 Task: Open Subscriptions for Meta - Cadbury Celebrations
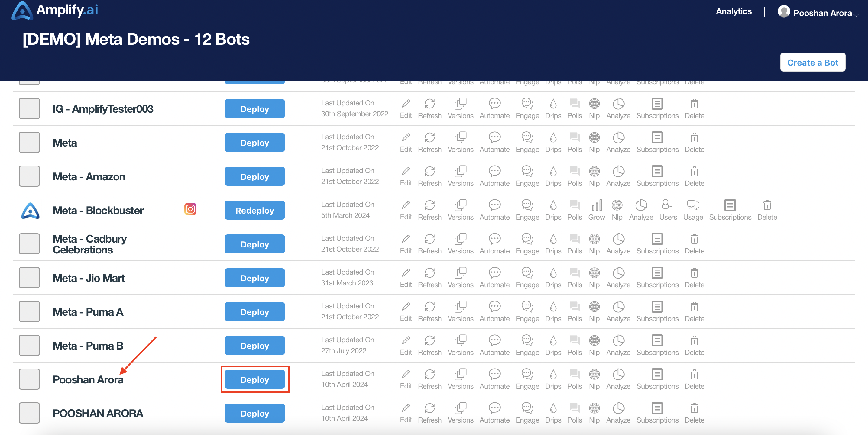click(657, 244)
